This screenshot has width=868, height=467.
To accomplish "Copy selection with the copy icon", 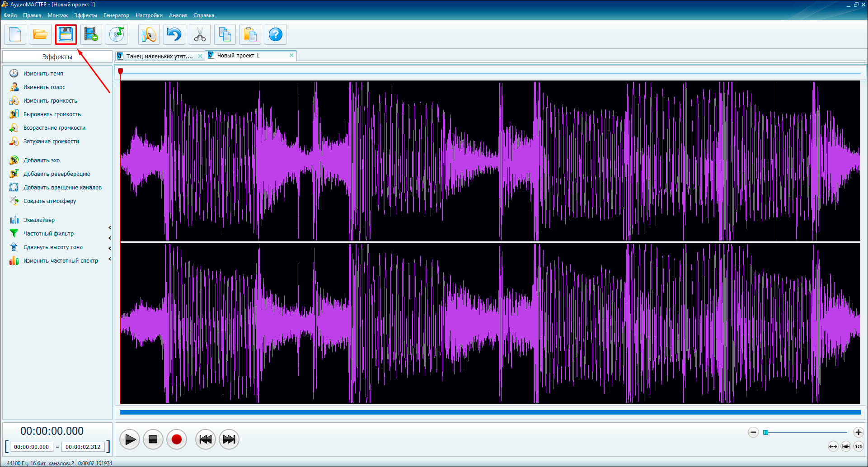I will pos(225,34).
